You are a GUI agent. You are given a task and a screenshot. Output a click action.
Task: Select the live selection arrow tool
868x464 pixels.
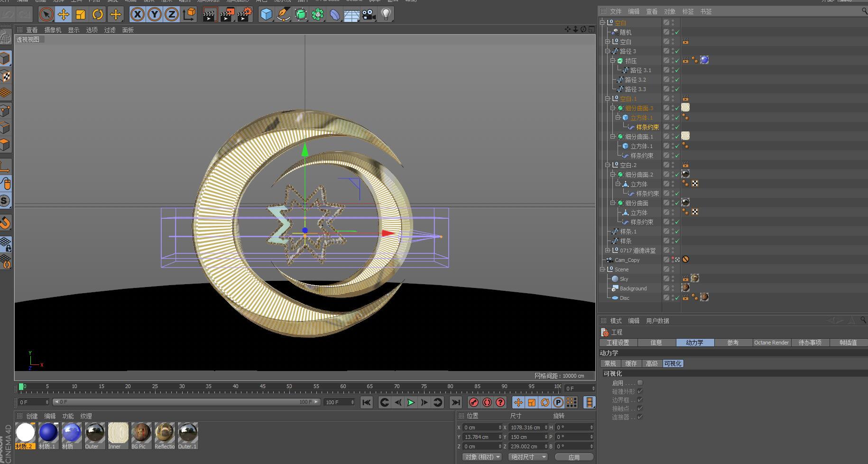coord(46,15)
